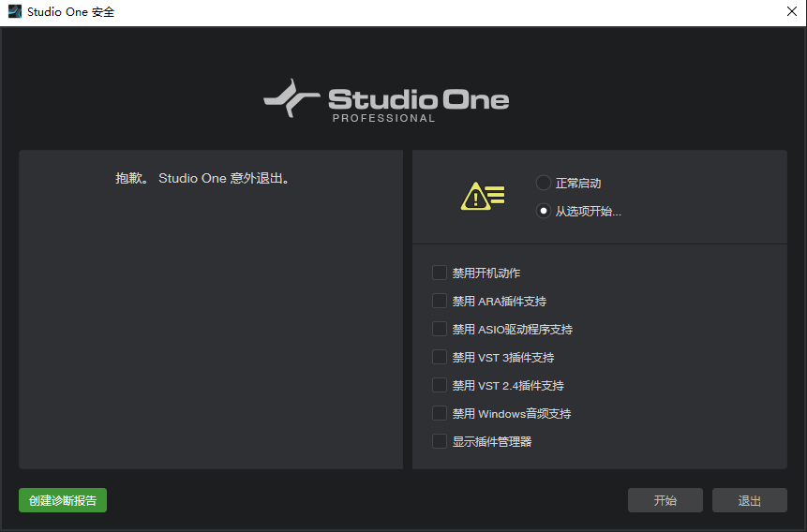Enable 禁用开机动作 checkbox
This screenshot has width=807, height=532.
point(439,273)
